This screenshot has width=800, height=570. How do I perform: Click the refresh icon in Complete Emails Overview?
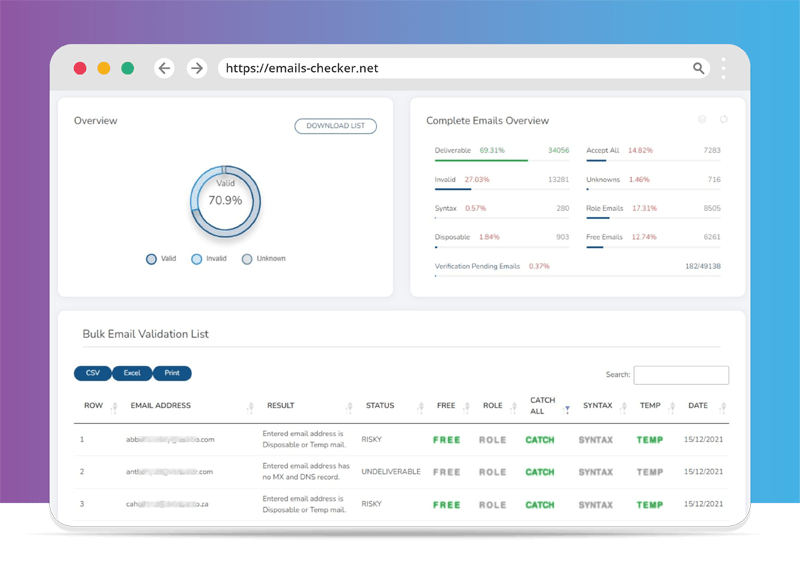tap(724, 120)
